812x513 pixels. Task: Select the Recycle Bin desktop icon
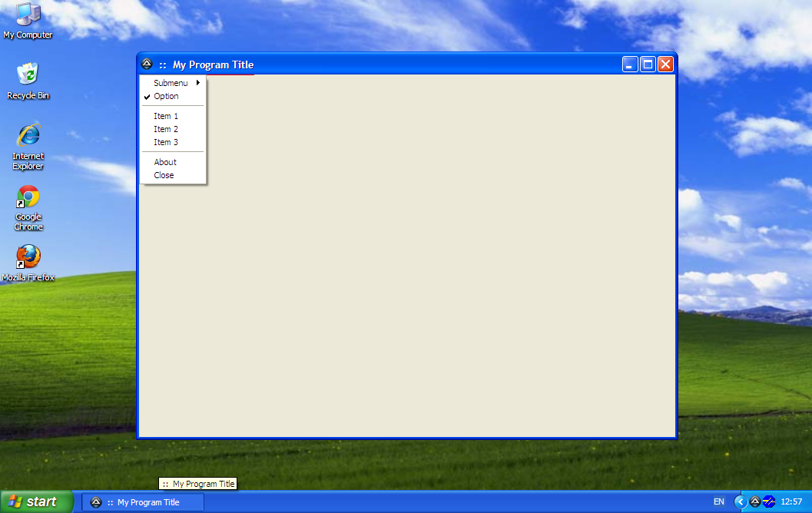click(28, 81)
